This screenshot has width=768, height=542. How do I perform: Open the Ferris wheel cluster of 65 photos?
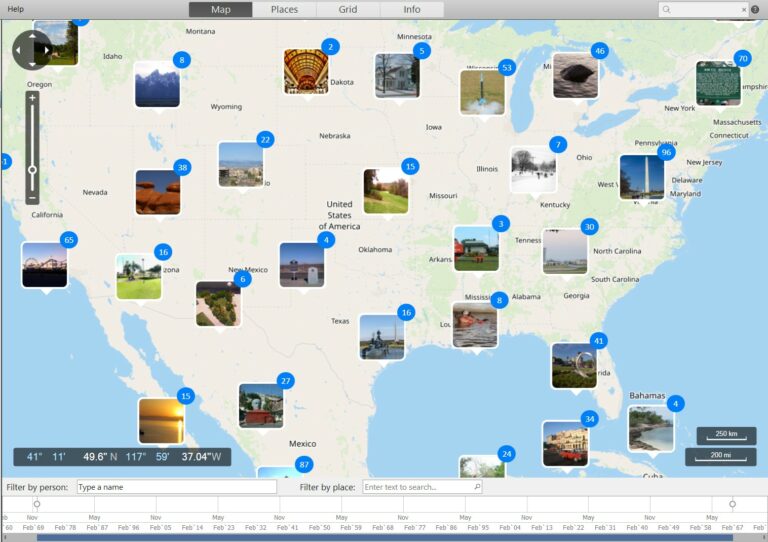click(x=45, y=264)
